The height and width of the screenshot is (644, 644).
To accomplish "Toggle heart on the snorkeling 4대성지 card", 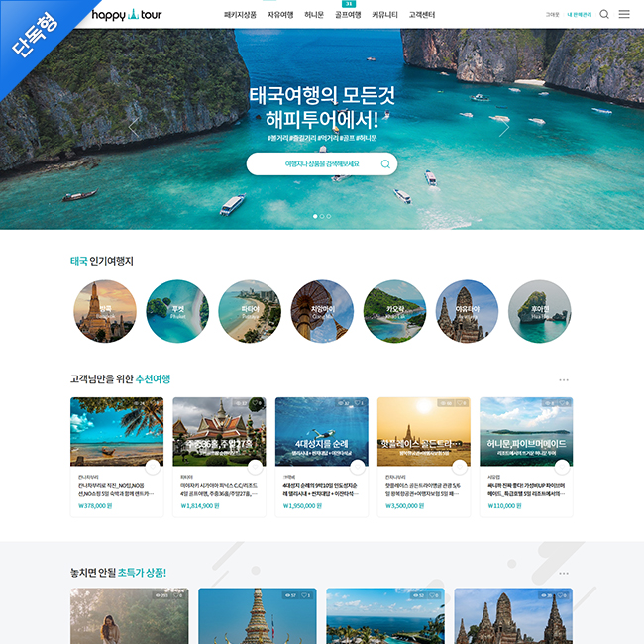I will coord(358,467).
